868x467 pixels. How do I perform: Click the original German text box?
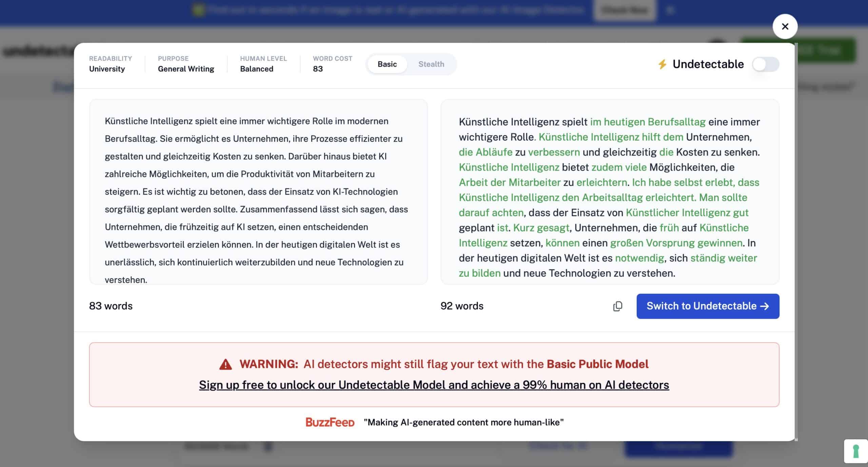258,192
